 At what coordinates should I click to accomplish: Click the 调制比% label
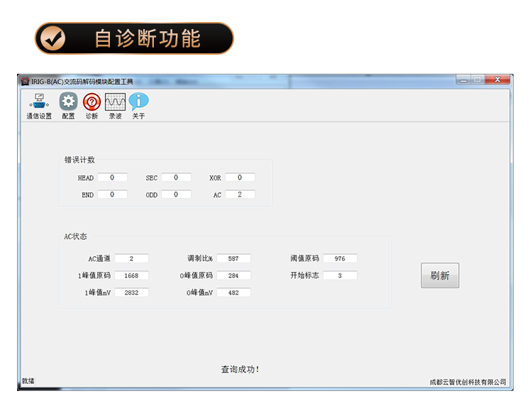coord(200,258)
